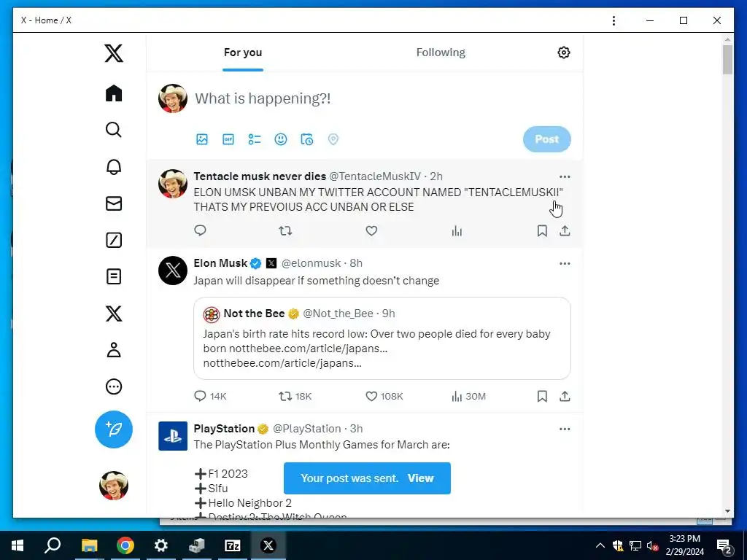This screenshot has height=560, width=747.
Task: Click PlayStation avatar thumbnail
Action: coord(173,436)
